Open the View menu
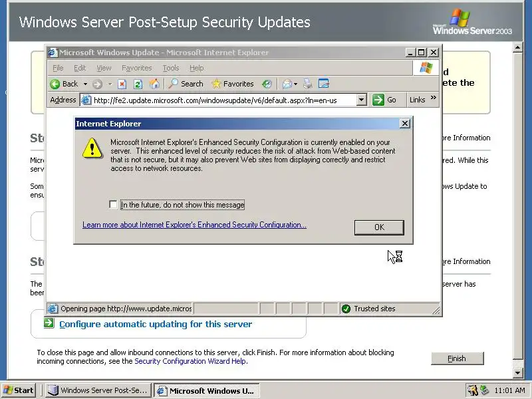 click(x=104, y=68)
